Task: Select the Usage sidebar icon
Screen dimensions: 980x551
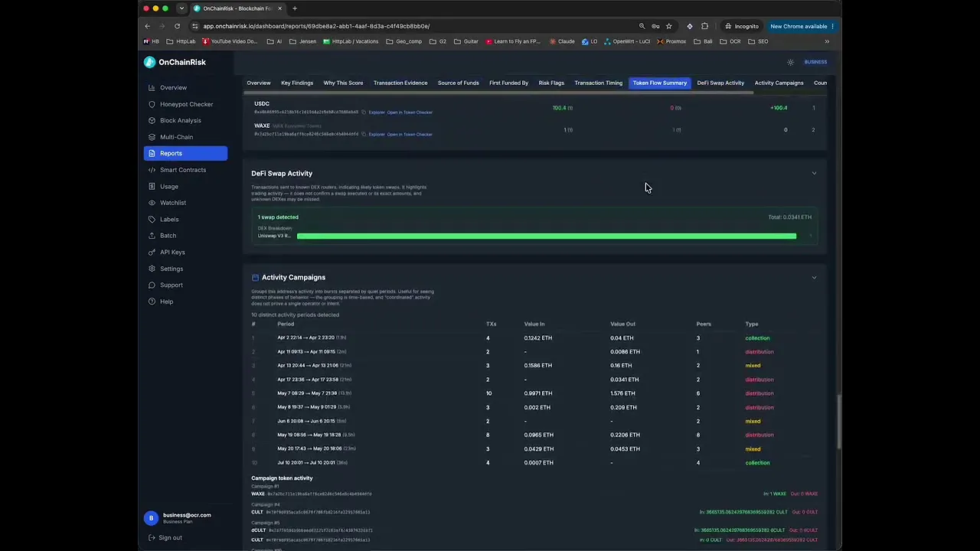Action: tap(152, 187)
